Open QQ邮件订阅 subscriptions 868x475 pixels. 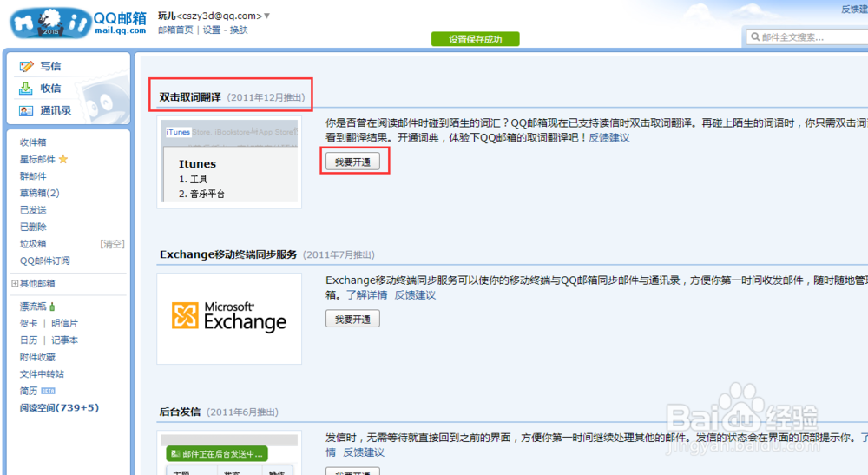coord(45,261)
